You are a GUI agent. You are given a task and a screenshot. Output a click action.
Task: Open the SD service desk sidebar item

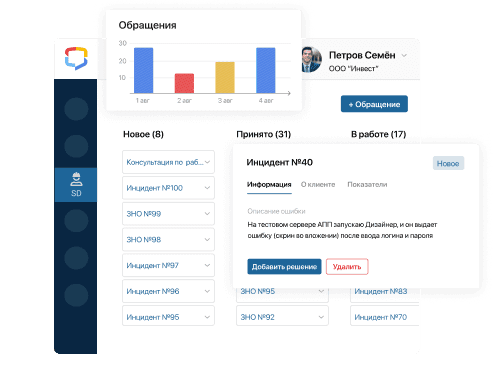coord(76,185)
